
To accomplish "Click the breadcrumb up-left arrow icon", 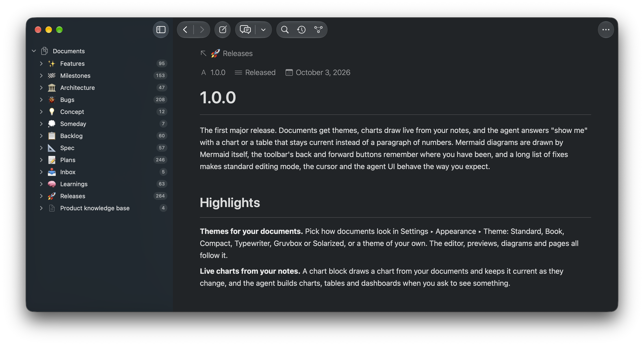I will point(203,53).
